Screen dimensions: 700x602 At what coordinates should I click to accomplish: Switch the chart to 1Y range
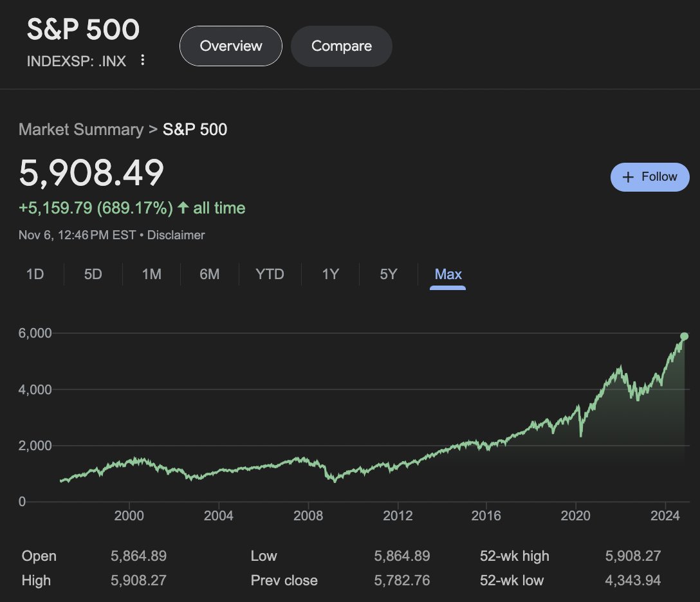330,274
